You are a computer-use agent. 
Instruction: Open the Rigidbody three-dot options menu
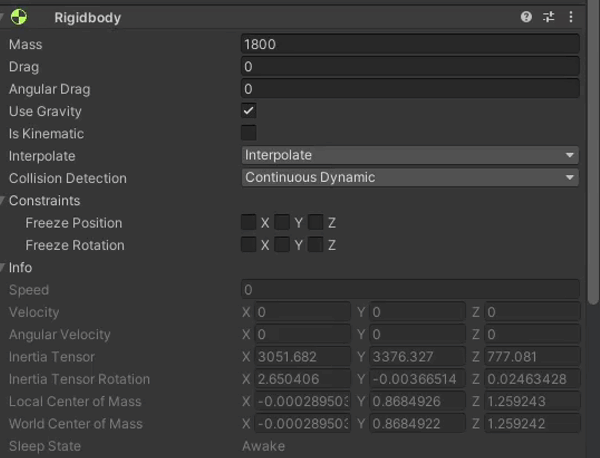(571, 17)
